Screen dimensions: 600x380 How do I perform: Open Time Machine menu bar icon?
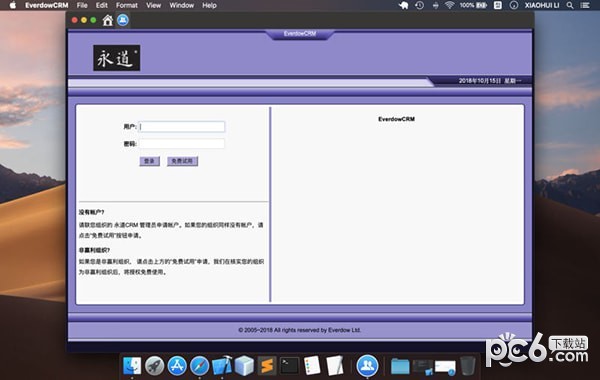(419, 5)
